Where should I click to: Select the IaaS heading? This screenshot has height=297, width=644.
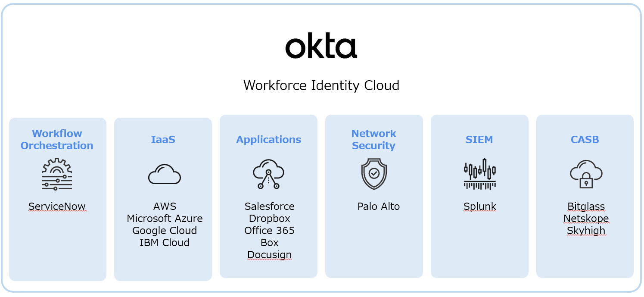point(163,140)
